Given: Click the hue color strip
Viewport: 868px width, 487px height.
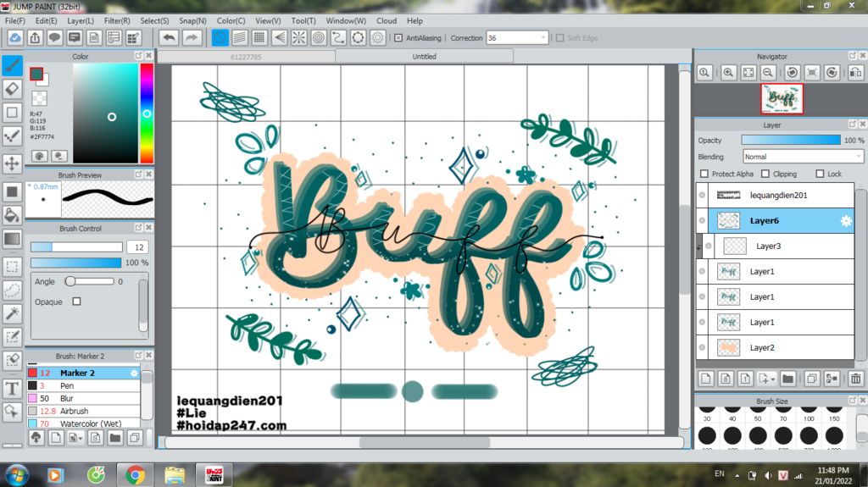Looking at the screenshot, I should (x=147, y=113).
